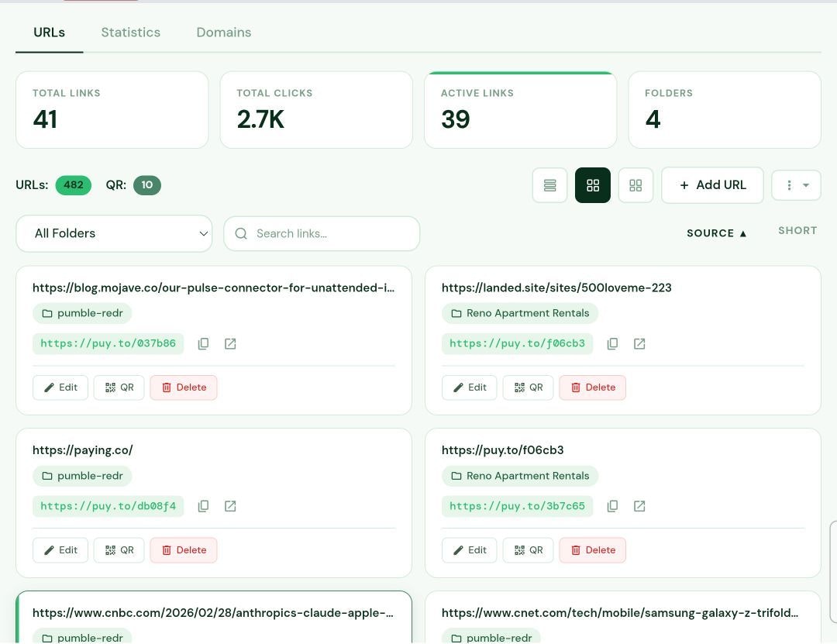The width and height of the screenshot is (837, 644).
Task: Click the blog.mojave.co source URL title
Action: point(214,288)
